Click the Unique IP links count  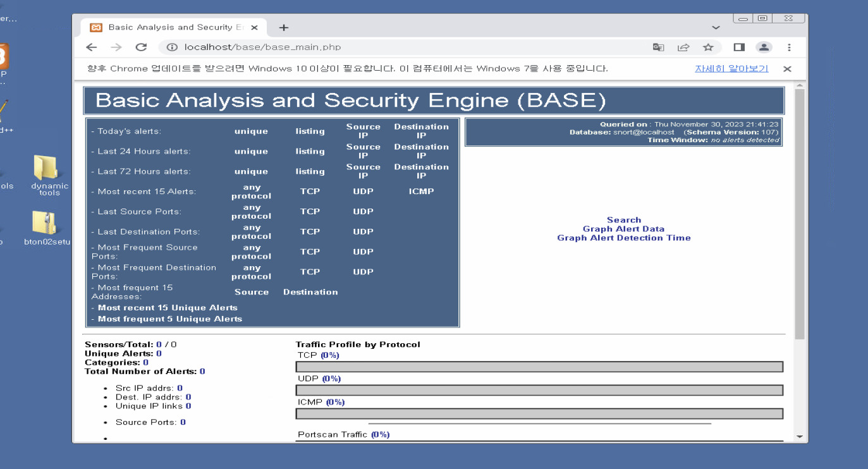(188, 406)
